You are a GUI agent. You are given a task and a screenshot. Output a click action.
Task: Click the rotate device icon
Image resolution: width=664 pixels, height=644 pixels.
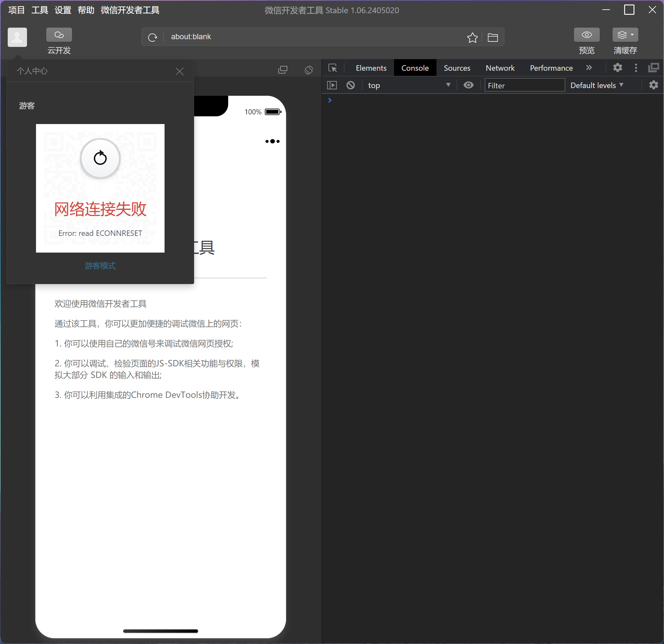click(x=309, y=70)
